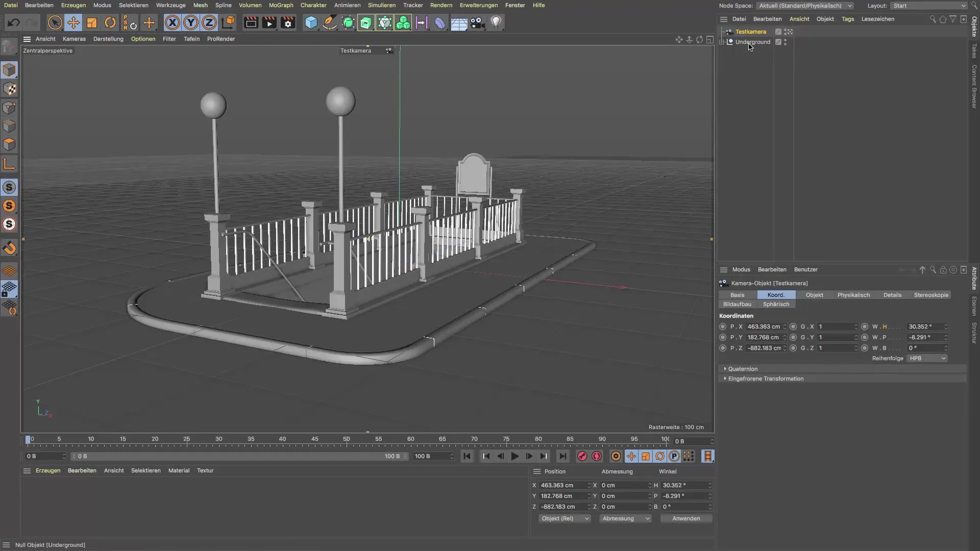This screenshot has width=980, height=551.
Task: Select Testkamera in object manager
Action: coord(750,32)
